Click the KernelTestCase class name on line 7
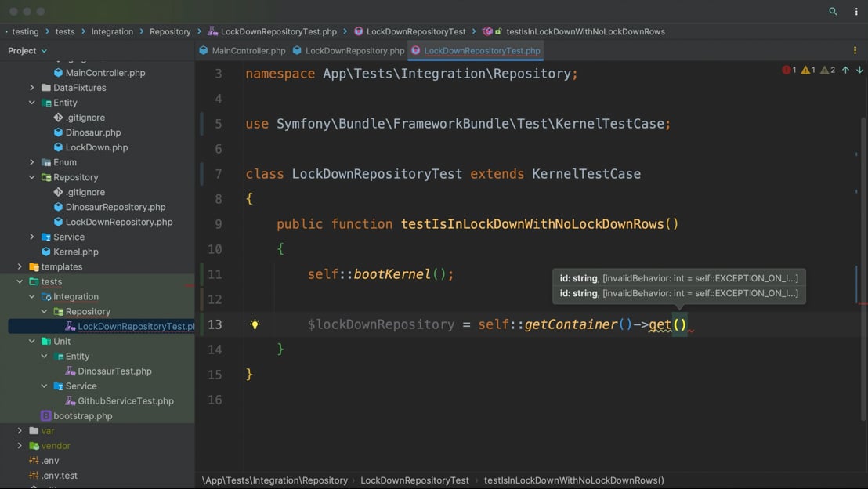The width and height of the screenshot is (868, 489). (586, 174)
